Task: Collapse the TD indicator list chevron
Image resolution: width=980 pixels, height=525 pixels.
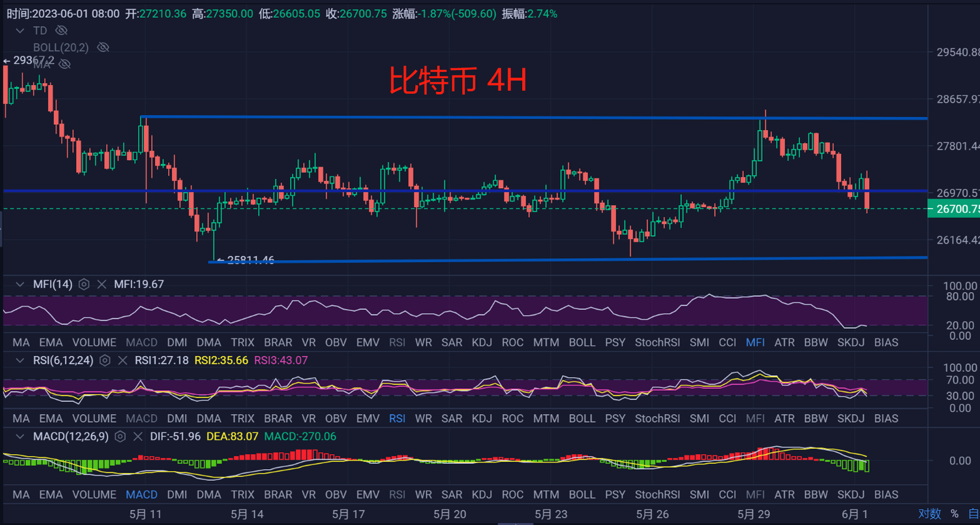Action: [x=20, y=31]
